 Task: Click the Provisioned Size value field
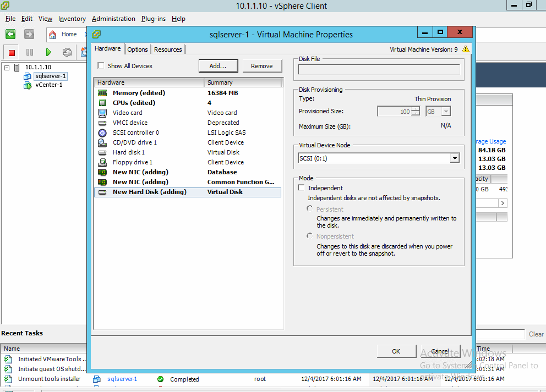pyautogui.click(x=394, y=111)
